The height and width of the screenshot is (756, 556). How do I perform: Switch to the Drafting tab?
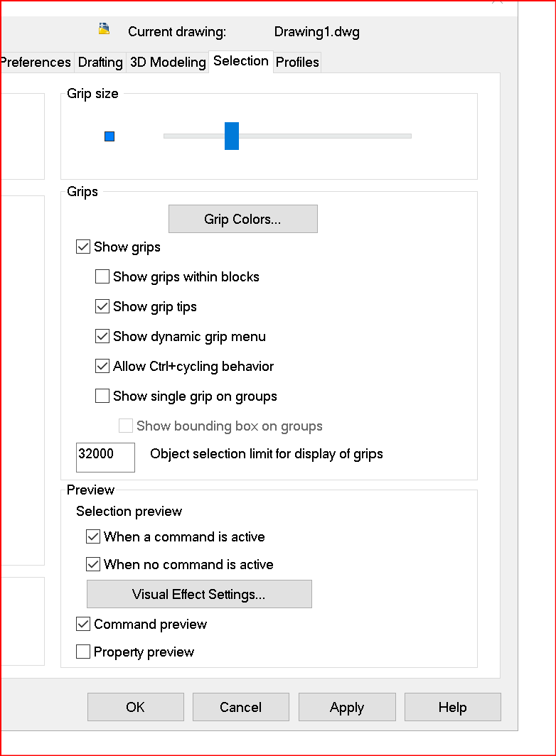pos(100,62)
